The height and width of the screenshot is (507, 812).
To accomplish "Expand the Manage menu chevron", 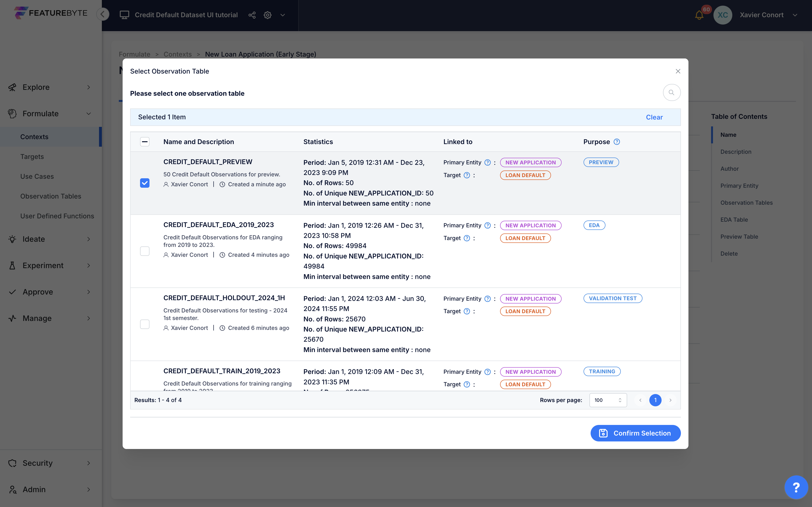I will coord(88,319).
